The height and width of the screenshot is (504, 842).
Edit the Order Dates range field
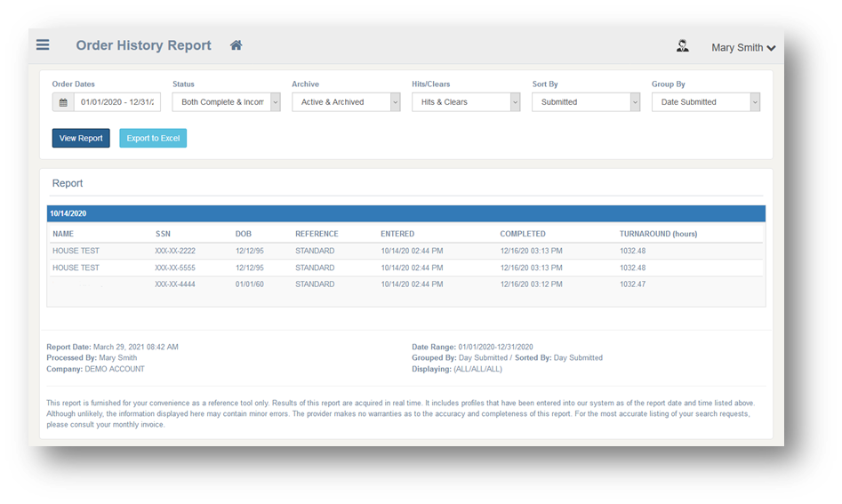117,102
